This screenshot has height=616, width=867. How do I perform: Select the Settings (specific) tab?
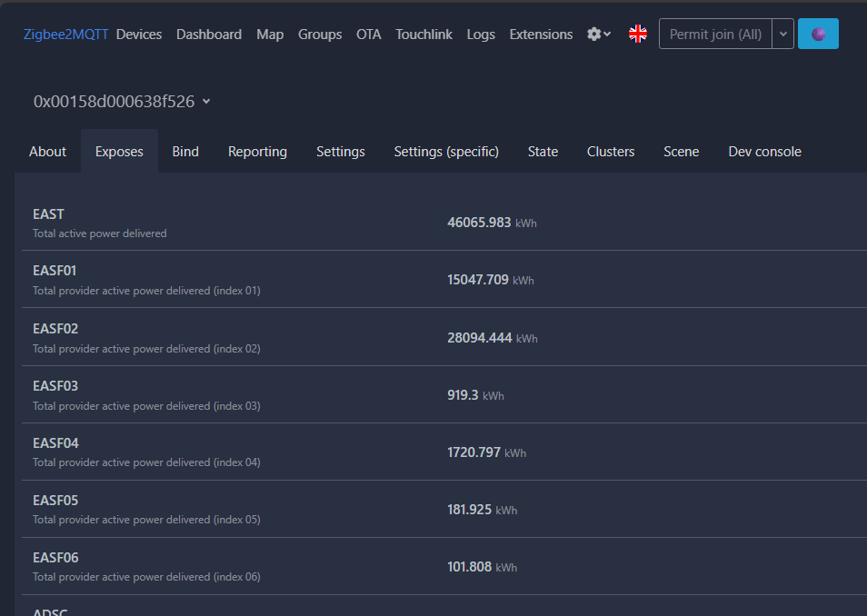tap(446, 152)
